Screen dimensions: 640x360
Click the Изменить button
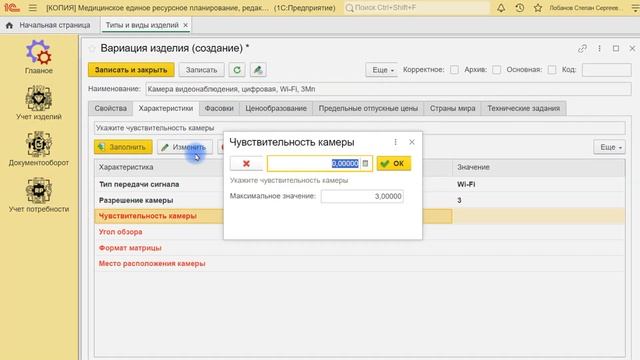coord(184,147)
